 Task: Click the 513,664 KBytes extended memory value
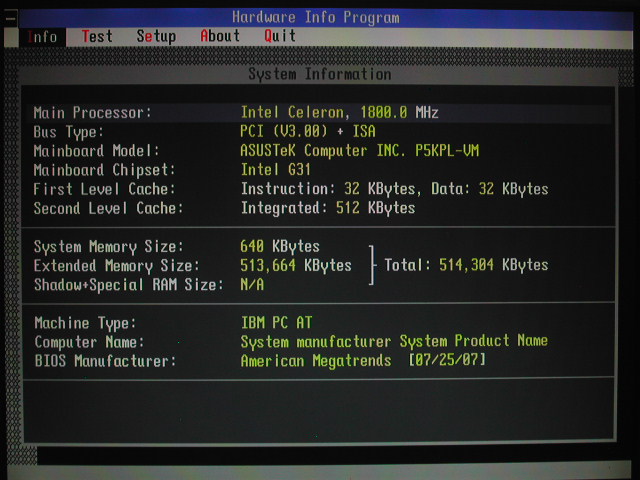click(296, 265)
